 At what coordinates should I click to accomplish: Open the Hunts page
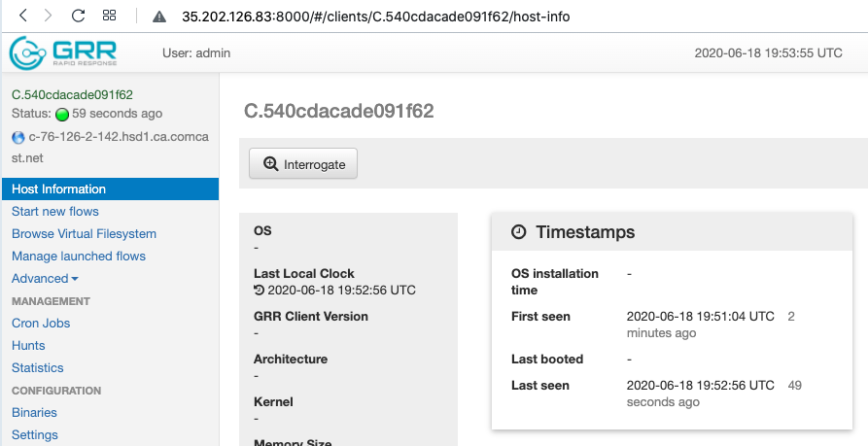[28, 346]
